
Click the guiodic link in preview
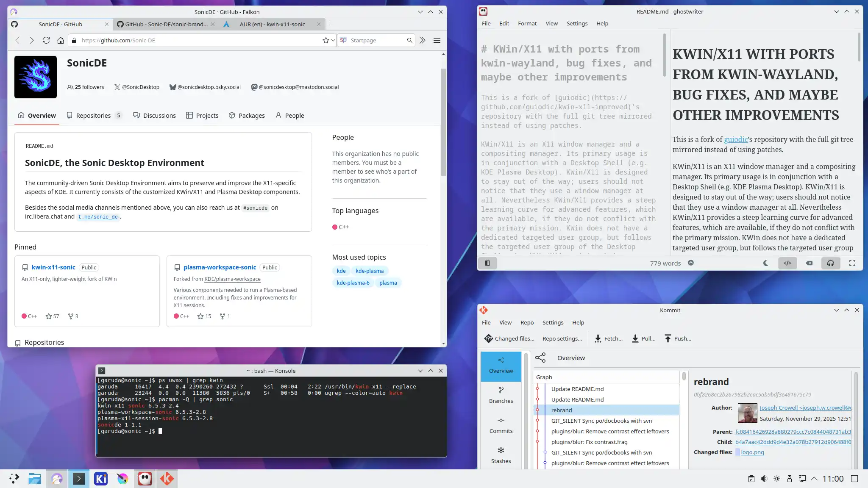tap(736, 139)
